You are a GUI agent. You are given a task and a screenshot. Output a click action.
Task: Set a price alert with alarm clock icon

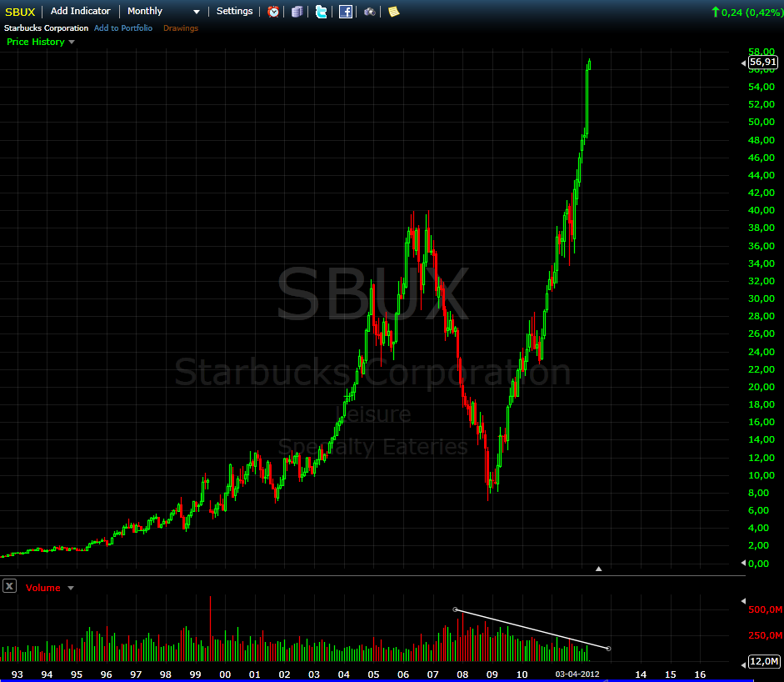(x=273, y=12)
